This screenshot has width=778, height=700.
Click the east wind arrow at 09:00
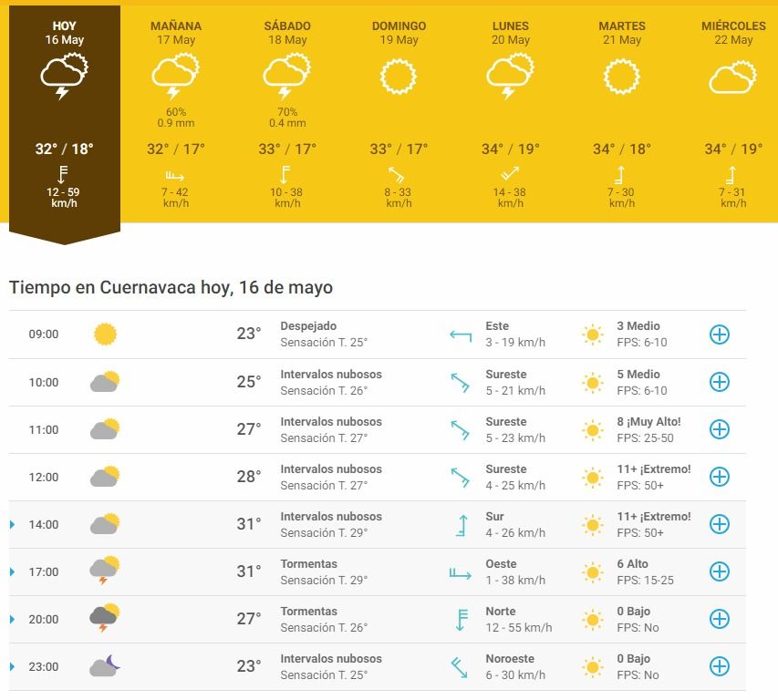pos(460,335)
